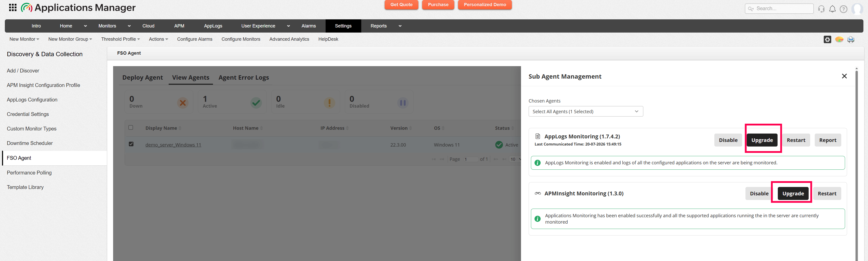Open the demo_server_Windows 11 agent link

(173, 145)
